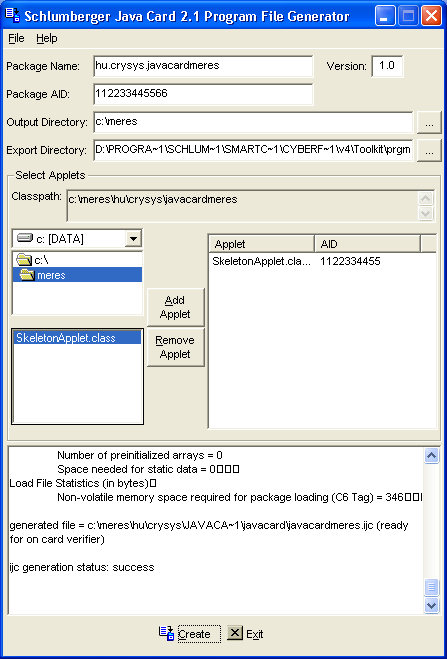Open the Help menu
447x659 pixels.
tap(47, 39)
